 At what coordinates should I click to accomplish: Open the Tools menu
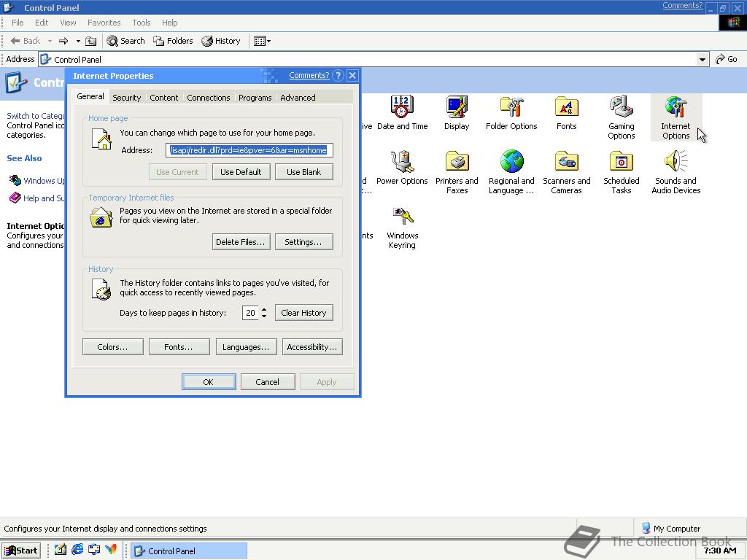point(142,23)
